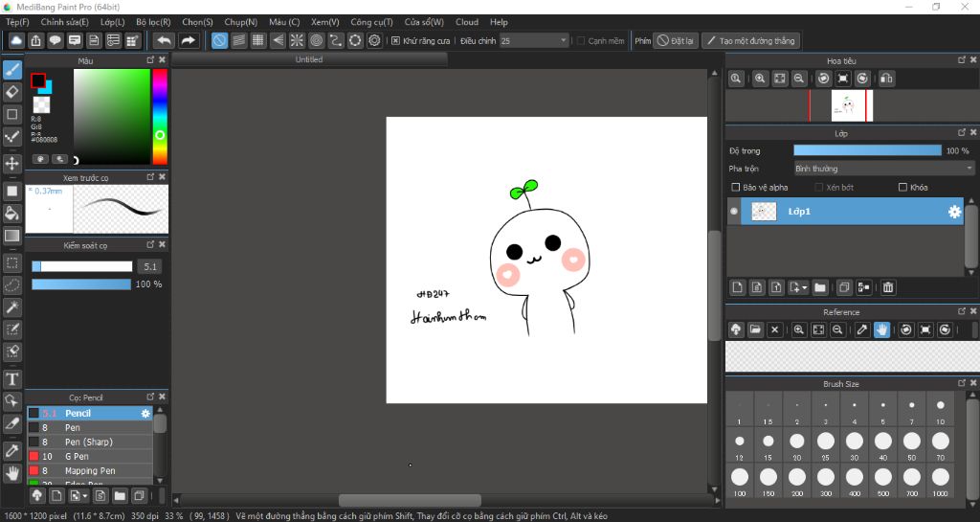Screen dimensions: 980x522
Task: Select the Bucket fill tool
Action: [x=12, y=213]
